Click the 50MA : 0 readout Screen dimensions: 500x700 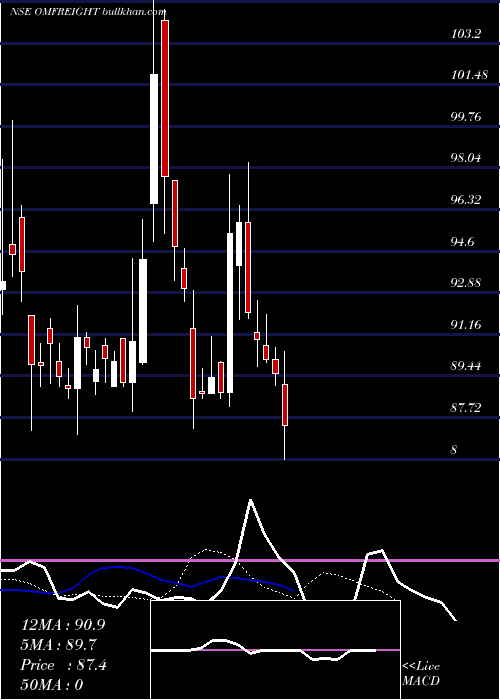(52, 685)
